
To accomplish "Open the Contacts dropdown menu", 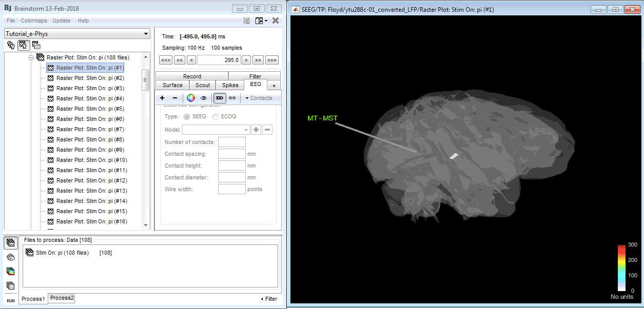I will coord(259,98).
